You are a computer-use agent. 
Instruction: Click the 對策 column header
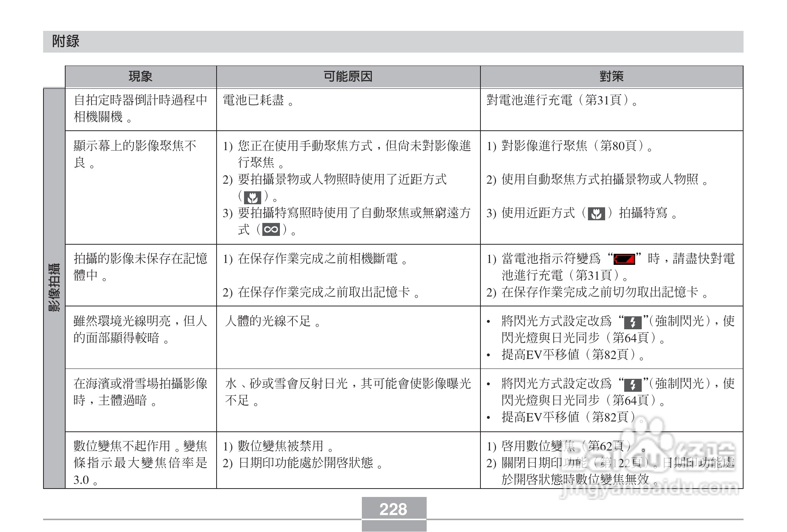click(611, 77)
